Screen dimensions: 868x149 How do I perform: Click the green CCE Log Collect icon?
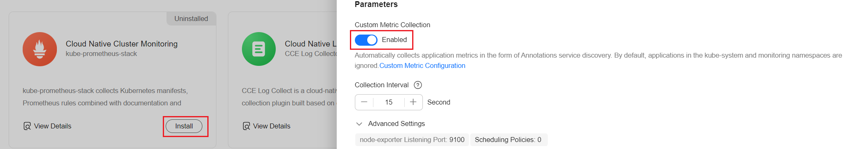coord(259,49)
